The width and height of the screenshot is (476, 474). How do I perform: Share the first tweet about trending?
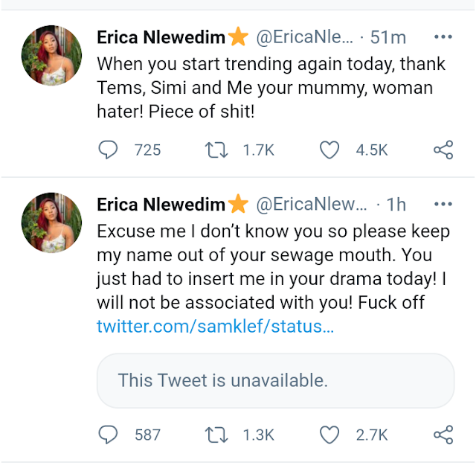coord(443,150)
